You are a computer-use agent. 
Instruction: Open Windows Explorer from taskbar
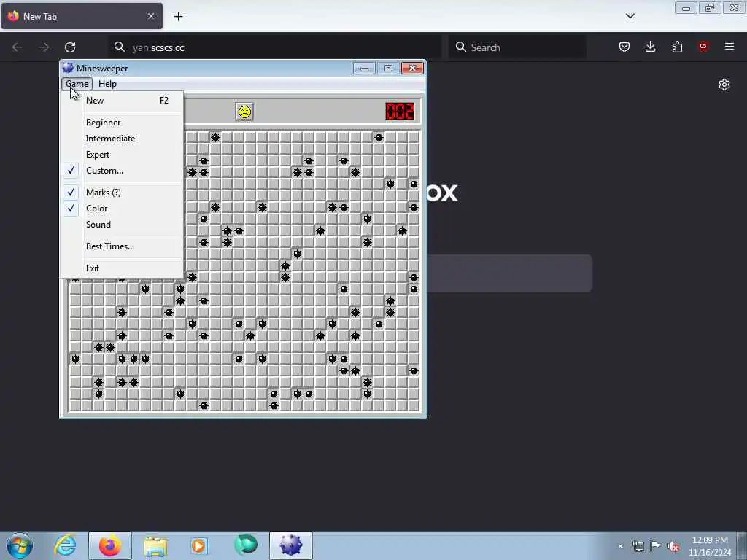155,545
